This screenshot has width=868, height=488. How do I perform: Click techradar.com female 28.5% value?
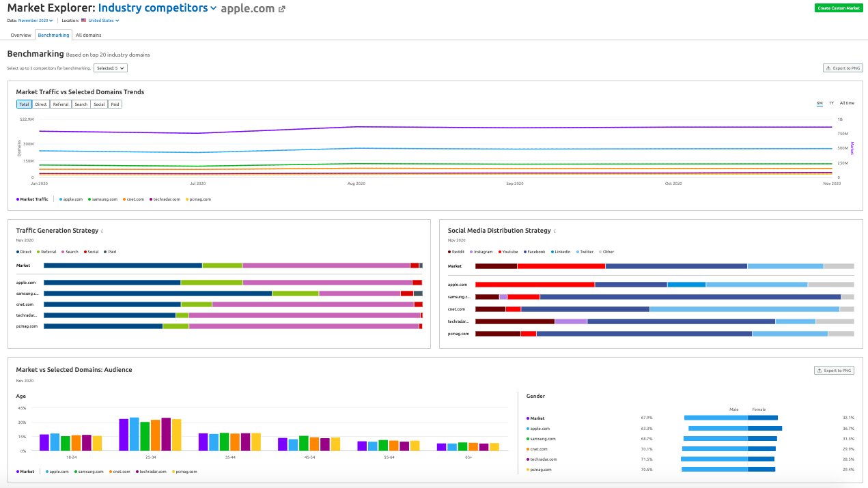849,459
